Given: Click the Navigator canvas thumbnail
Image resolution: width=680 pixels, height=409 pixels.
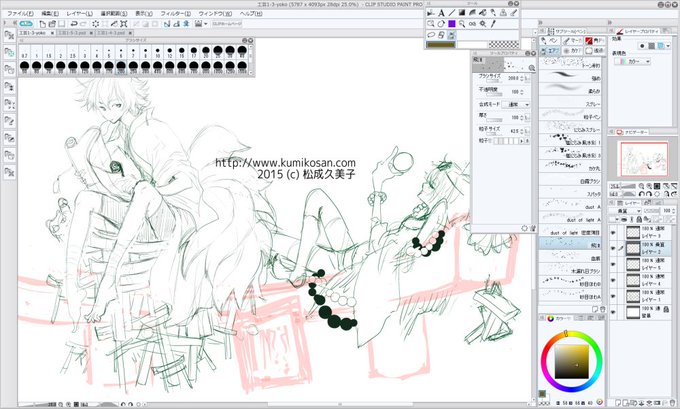Looking at the screenshot, I should point(644,160).
